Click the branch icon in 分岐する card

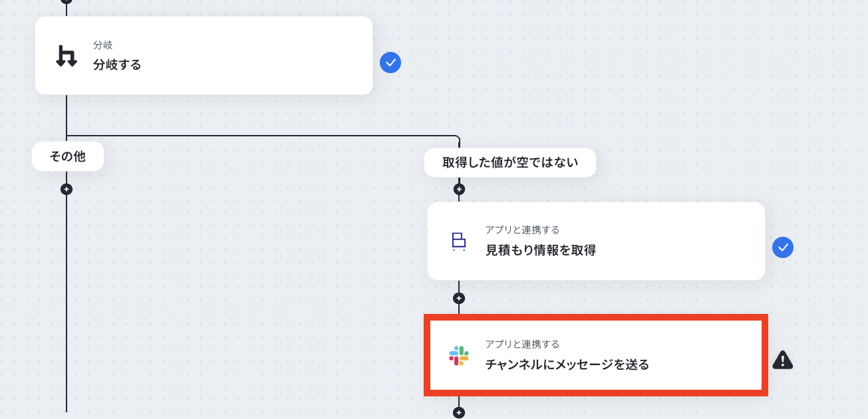point(66,56)
